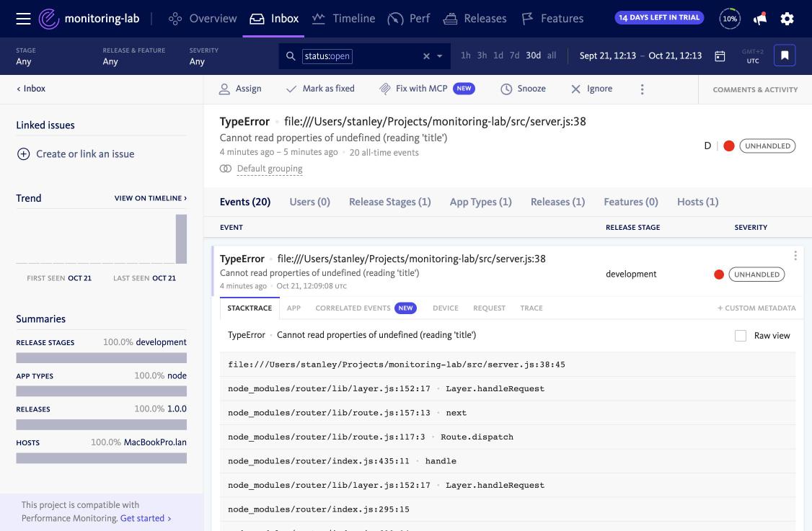
Task: Expand the server.js:38:45 stack frame
Action: [x=508, y=365]
